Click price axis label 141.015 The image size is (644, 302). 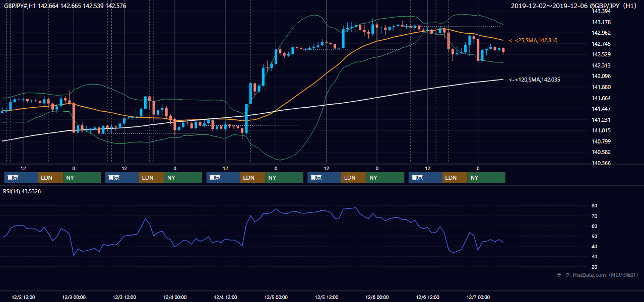[x=601, y=130]
